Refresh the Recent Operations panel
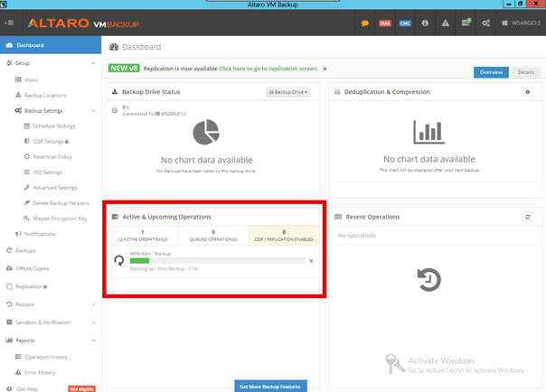Viewport: 546px width, 392px height. coord(528,217)
